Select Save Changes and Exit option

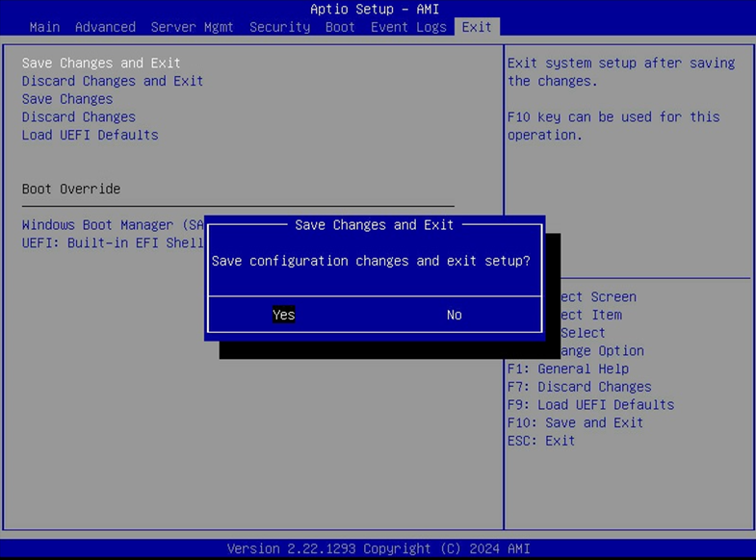101,64
